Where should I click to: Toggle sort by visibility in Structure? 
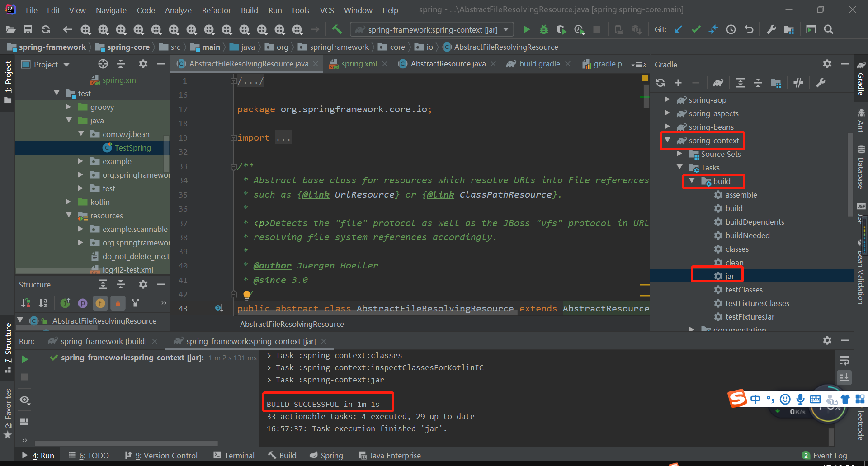click(x=26, y=303)
